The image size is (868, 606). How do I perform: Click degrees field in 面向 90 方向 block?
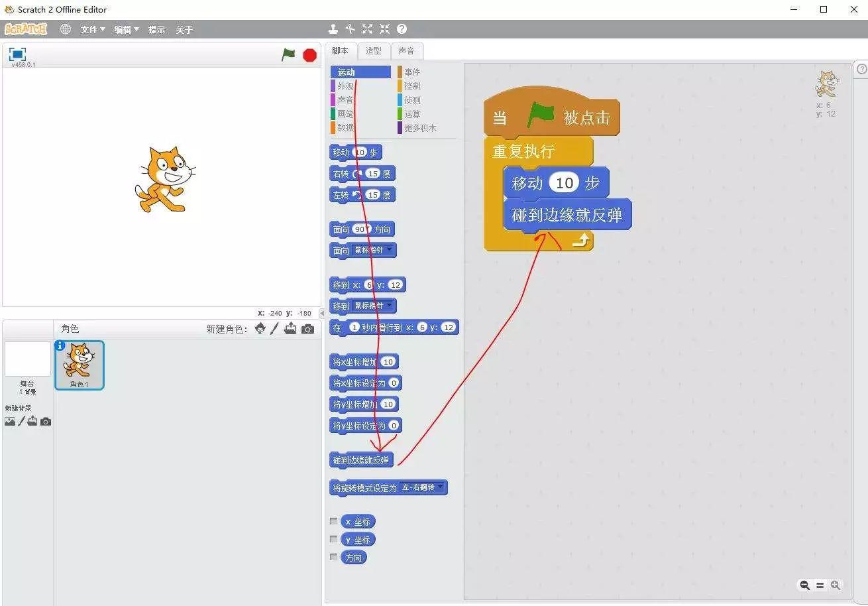(x=360, y=229)
